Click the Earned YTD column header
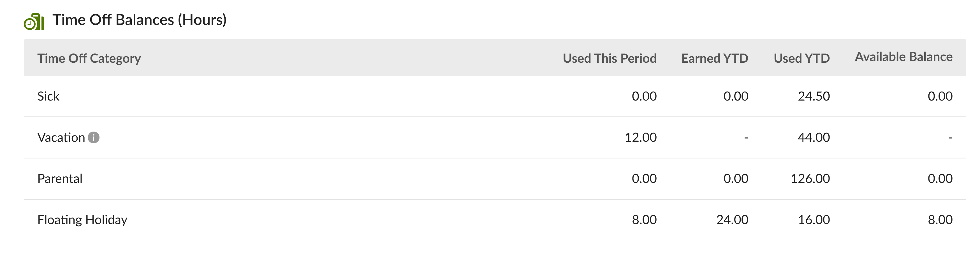The width and height of the screenshot is (980, 257). (x=714, y=58)
